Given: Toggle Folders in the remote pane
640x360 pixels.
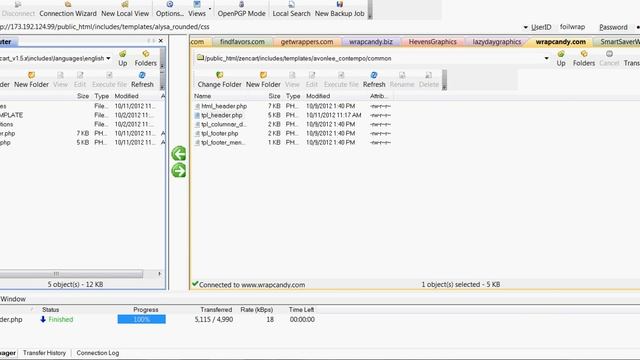Looking at the screenshot, I should coord(584,58).
